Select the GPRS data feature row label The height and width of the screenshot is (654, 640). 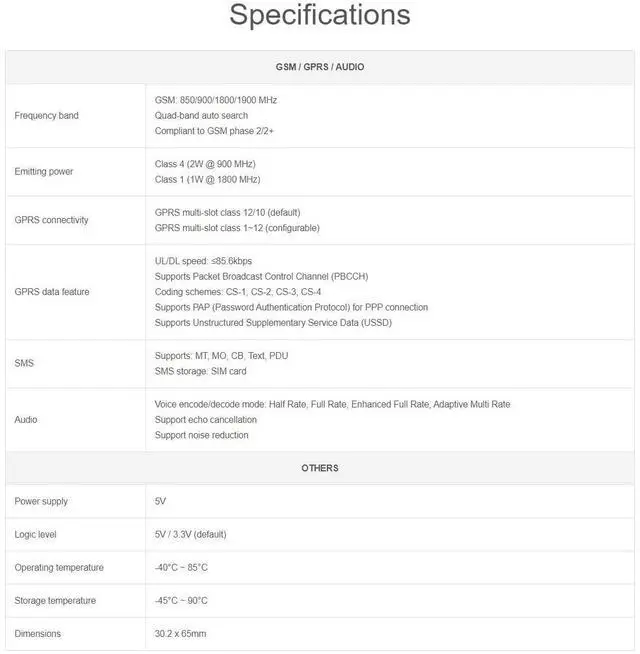[x=52, y=292]
